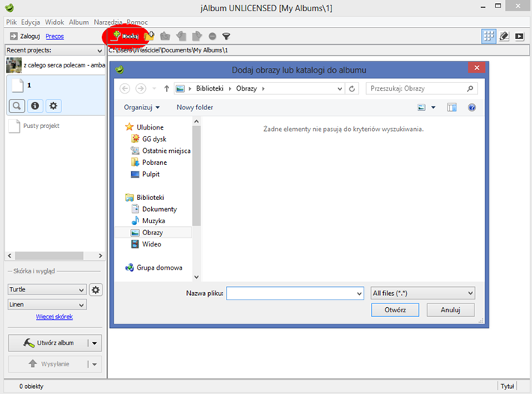Image resolution: width=532 pixels, height=394 pixels.
Task: Select Pobrane folder
Action: [150, 163]
